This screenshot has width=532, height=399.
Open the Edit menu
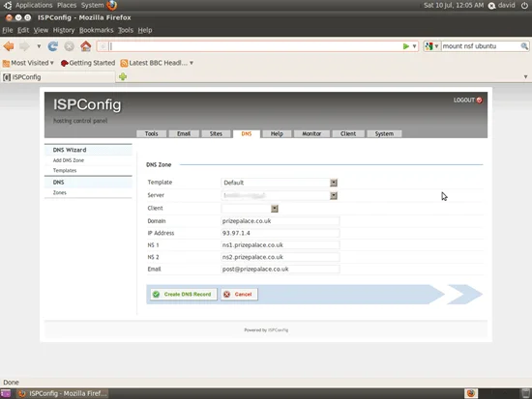(x=23, y=30)
